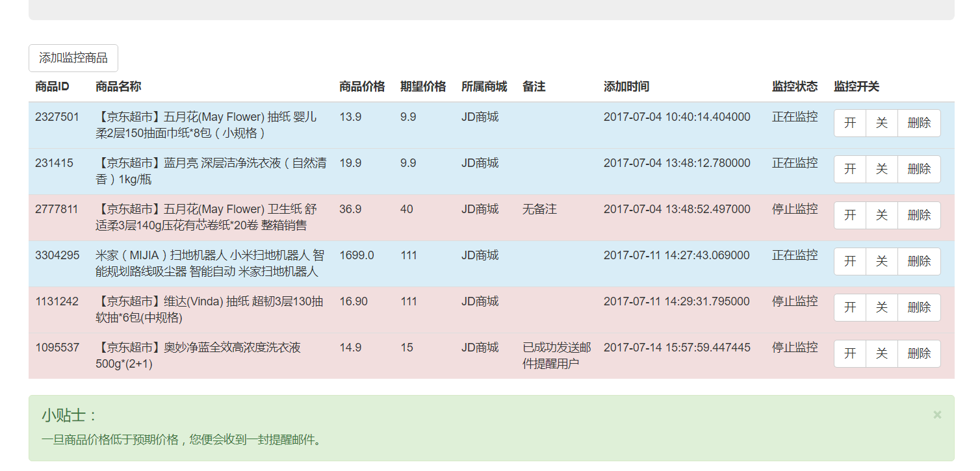Click the 五月花 卫生纸 product name
Image resolution: width=980 pixels, height=471 pixels.
(206, 217)
